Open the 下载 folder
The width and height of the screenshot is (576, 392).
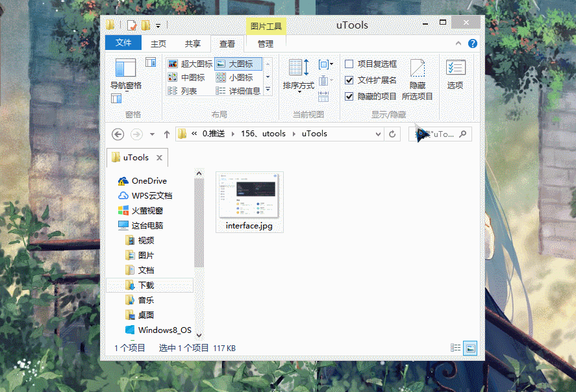click(149, 285)
